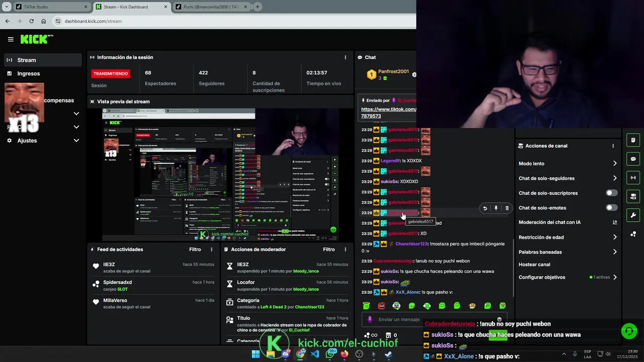Pin the hovered chat message
The width and height of the screenshot is (644, 362).
tap(496, 208)
